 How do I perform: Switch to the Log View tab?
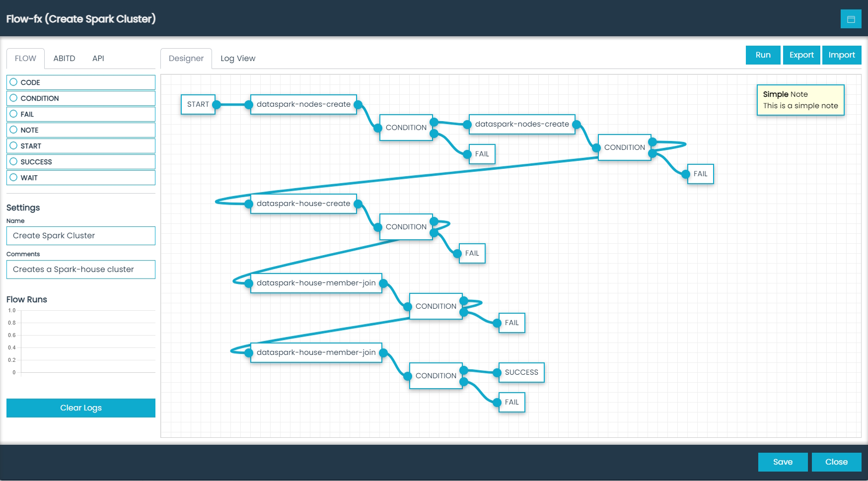[x=238, y=58]
